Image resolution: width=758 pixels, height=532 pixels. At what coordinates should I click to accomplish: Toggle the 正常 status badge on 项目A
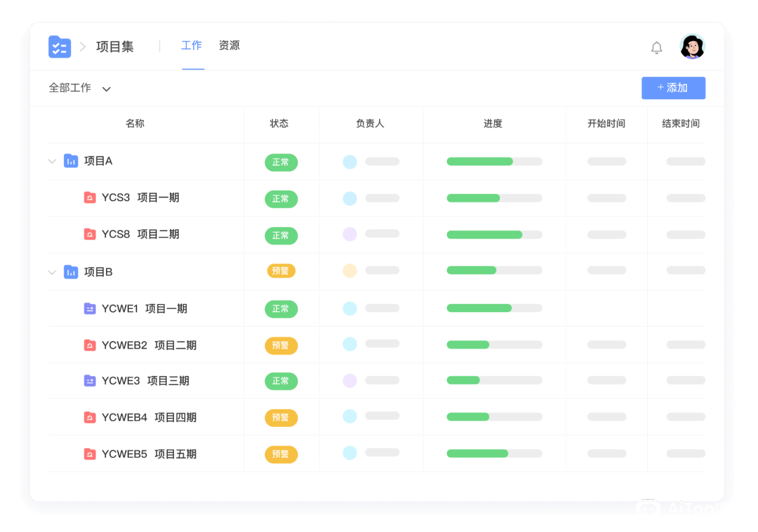[x=281, y=162]
